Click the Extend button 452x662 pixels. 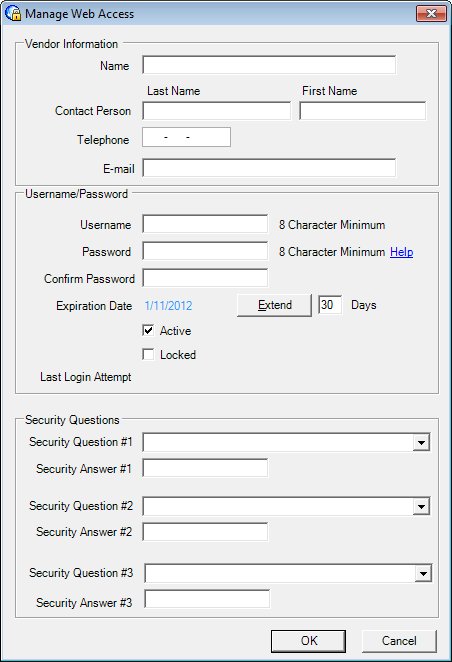274,305
